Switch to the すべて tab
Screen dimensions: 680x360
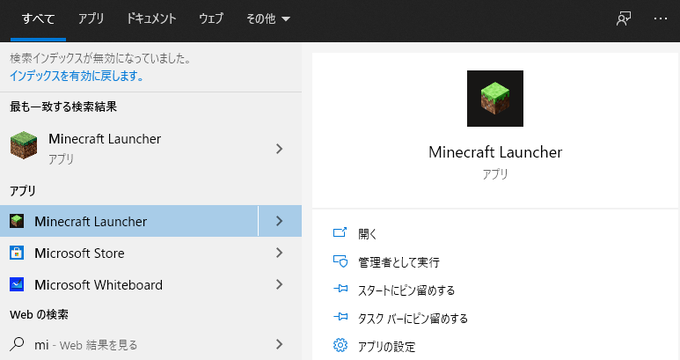38,19
